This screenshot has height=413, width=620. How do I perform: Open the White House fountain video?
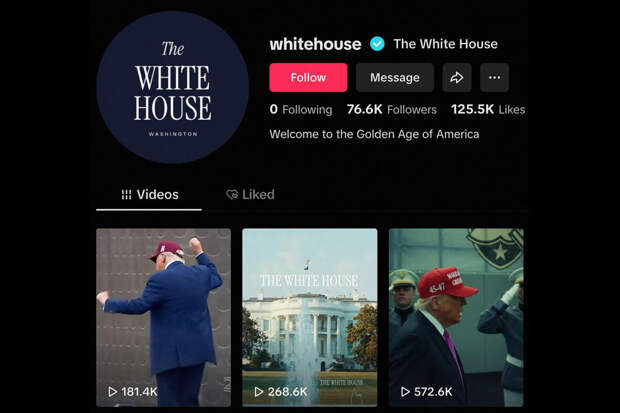(310, 317)
